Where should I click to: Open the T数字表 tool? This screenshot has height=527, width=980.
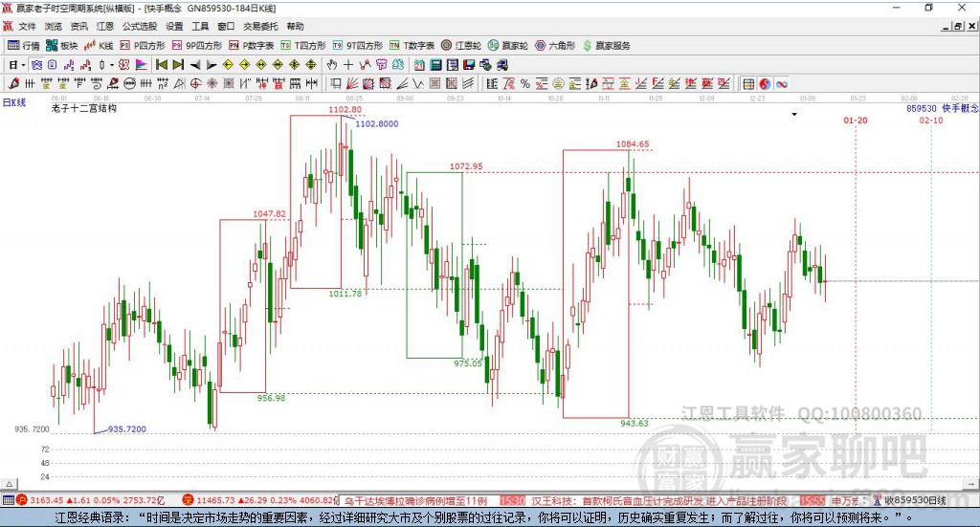tap(412, 46)
